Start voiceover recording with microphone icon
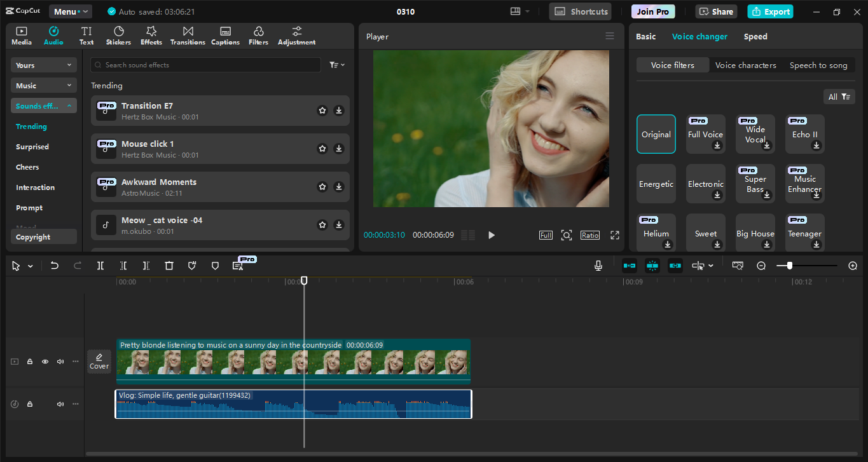 pyautogui.click(x=598, y=266)
